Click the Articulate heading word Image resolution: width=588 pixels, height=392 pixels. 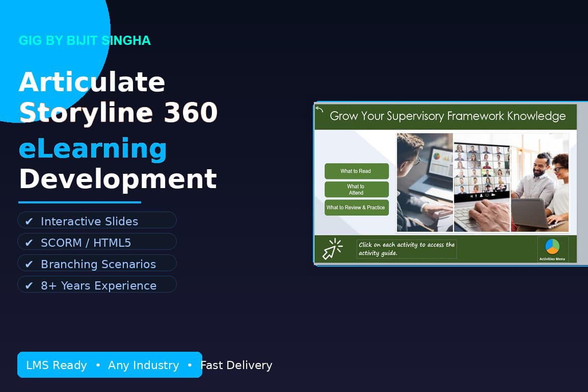[x=92, y=82]
